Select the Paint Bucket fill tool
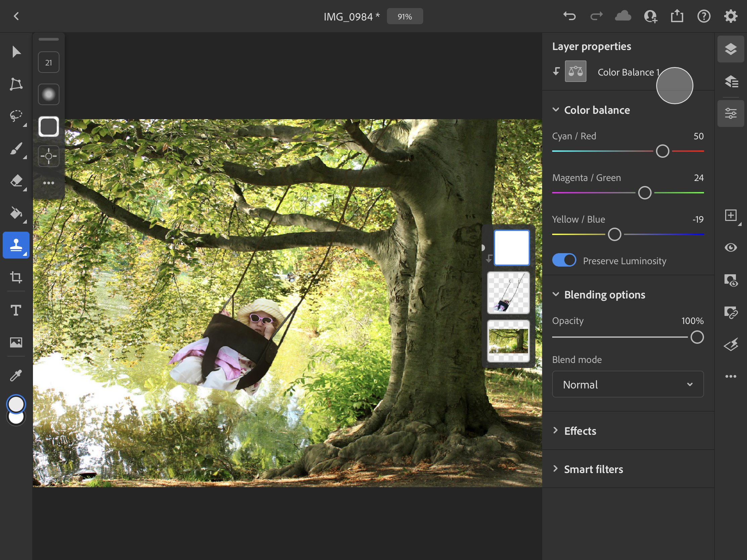747x560 pixels. pos(16,213)
